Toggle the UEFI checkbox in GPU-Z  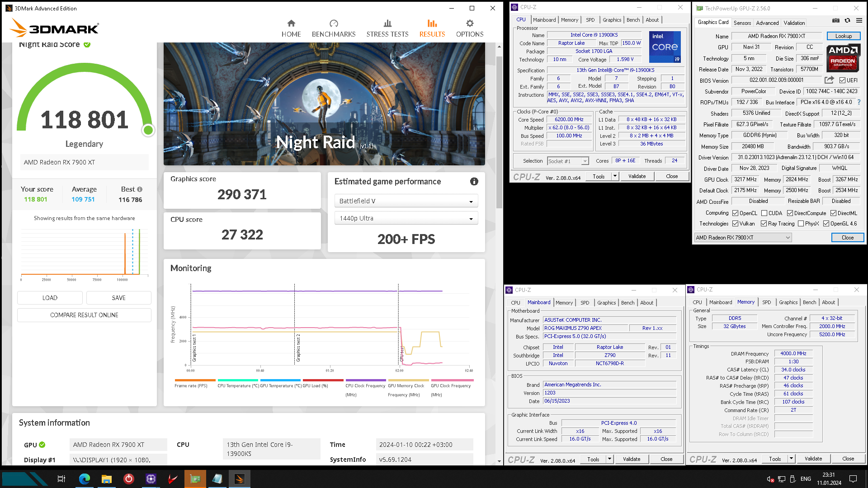coord(843,80)
